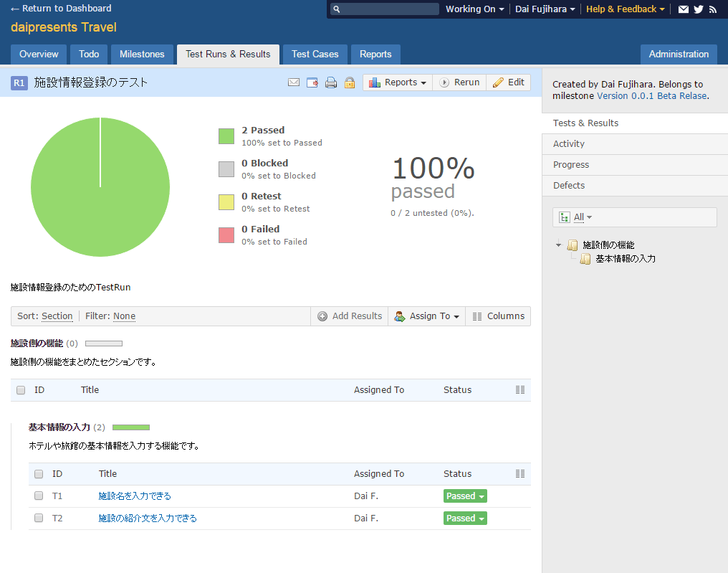
Task: Open Passed status dropdown for T1
Action: (x=465, y=496)
